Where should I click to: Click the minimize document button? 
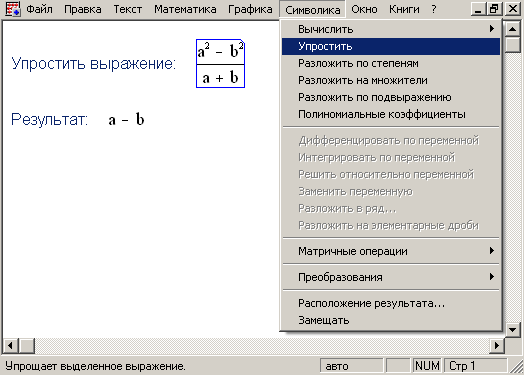click(478, 9)
